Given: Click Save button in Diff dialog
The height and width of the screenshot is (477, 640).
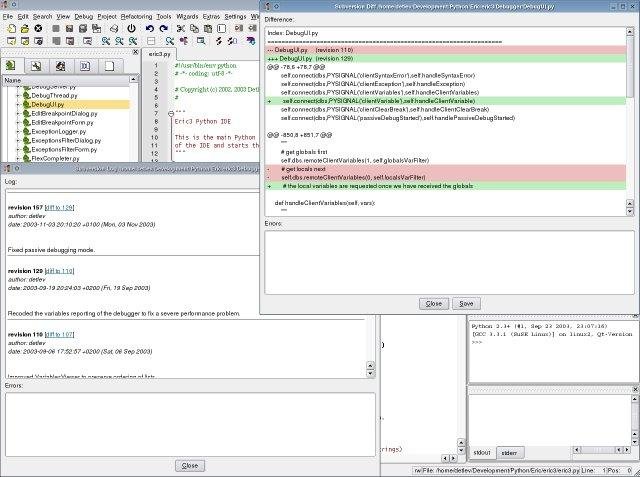Looking at the screenshot, I should tap(466, 303).
